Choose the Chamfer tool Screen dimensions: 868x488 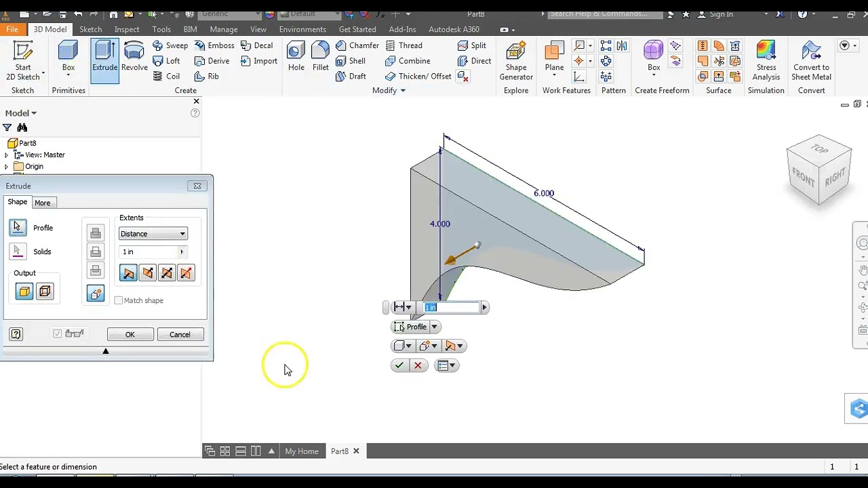tap(357, 45)
